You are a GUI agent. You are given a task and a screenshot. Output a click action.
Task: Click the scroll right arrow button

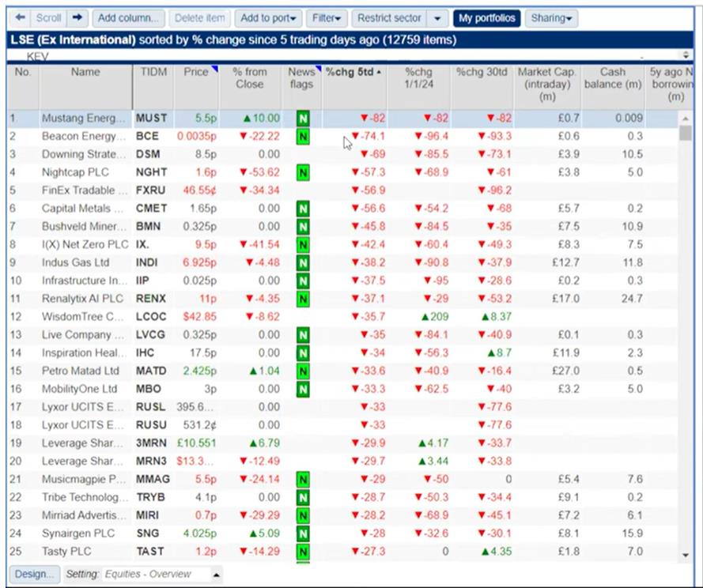[77, 18]
